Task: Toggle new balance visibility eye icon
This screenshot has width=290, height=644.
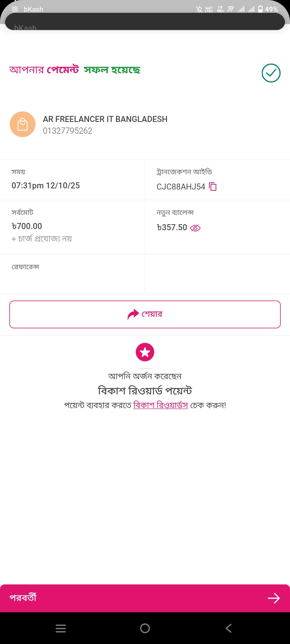Action: tap(195, 228)
